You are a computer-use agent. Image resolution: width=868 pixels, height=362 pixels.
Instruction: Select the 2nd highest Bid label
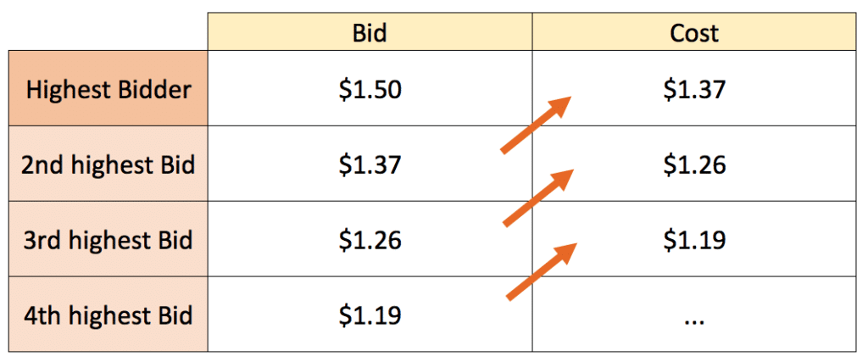point(108,165)
